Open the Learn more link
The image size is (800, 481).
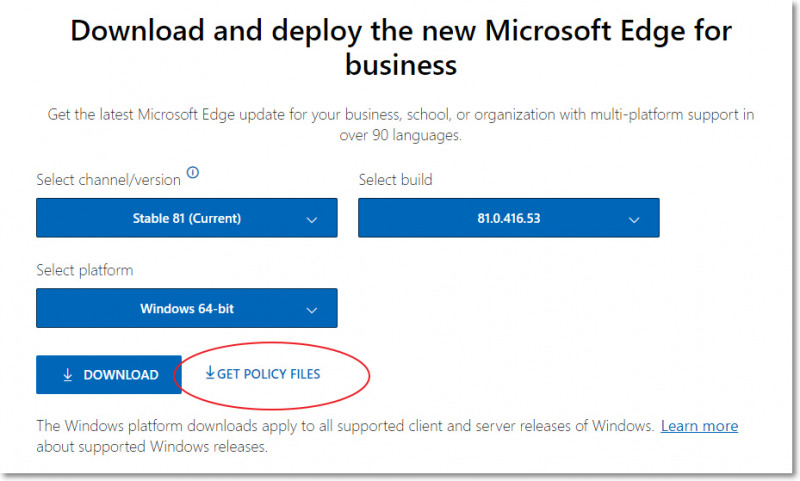point(699,426)
